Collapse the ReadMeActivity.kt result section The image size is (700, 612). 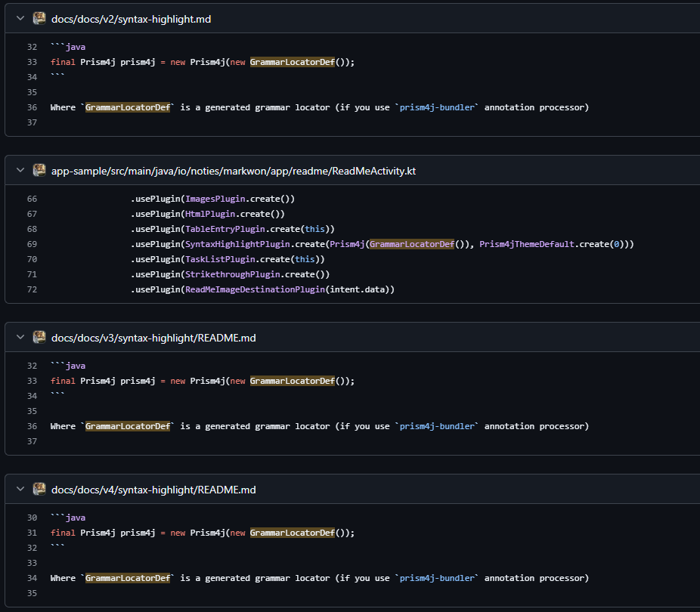[20, 170]
